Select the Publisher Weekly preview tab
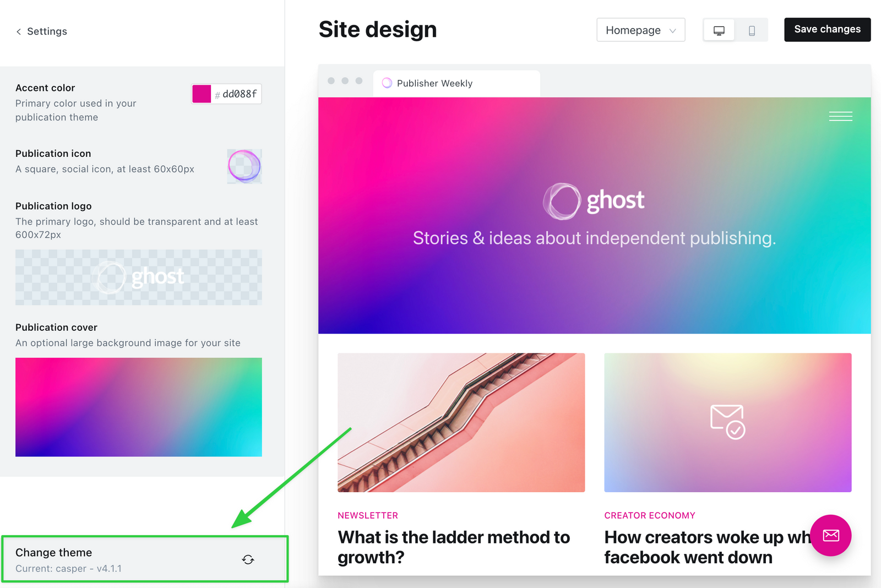 coord(456,83)
